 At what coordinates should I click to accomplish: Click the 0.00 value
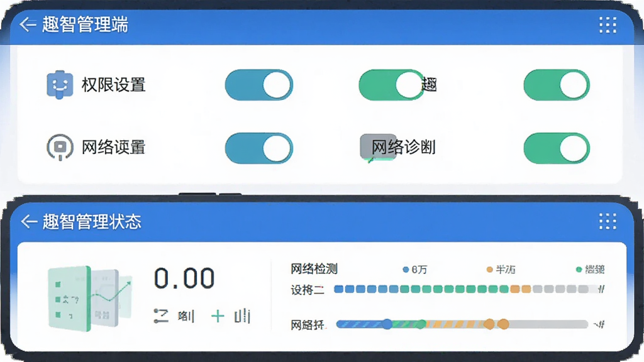pos(184,278)
